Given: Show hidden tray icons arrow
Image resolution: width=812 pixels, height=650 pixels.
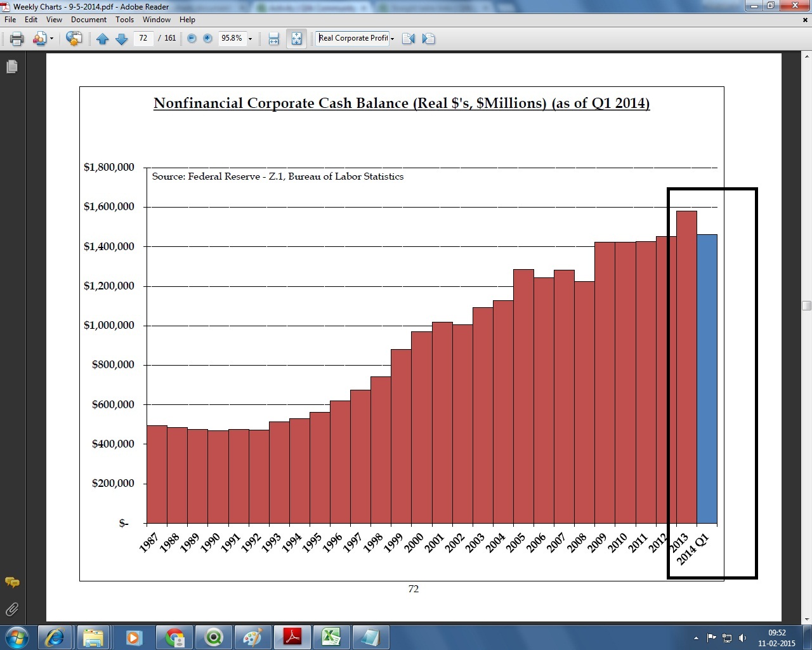Looking at the screenshot, I should click(x=697, y=638).
